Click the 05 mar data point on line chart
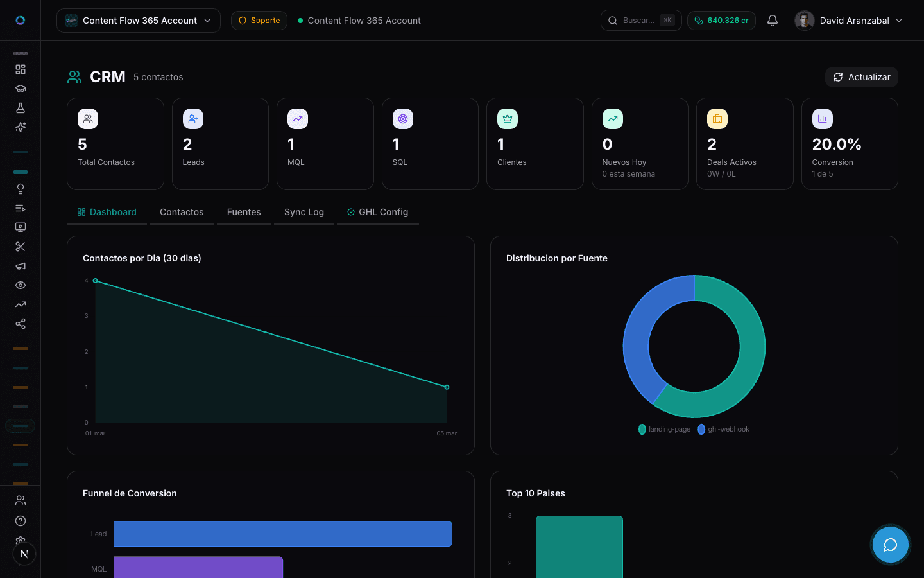 pos(447,387)
